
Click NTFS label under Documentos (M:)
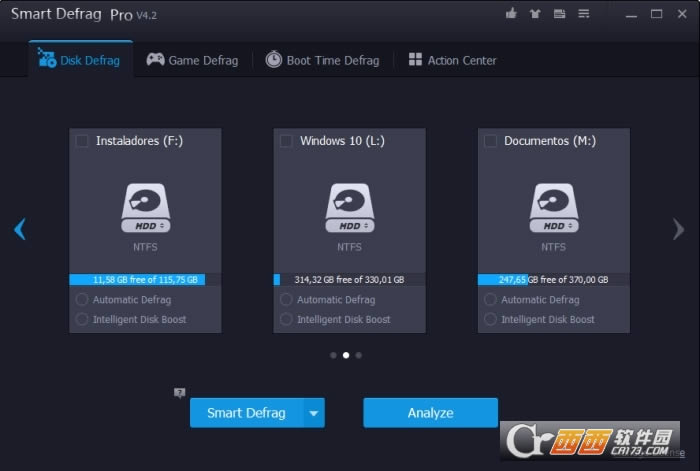click(553, 247)
